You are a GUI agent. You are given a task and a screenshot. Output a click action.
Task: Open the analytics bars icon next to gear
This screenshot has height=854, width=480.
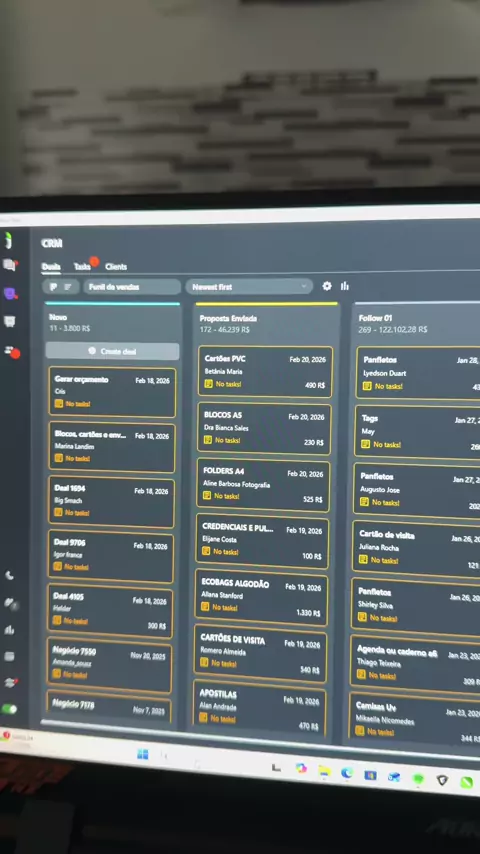pos(344,286)
